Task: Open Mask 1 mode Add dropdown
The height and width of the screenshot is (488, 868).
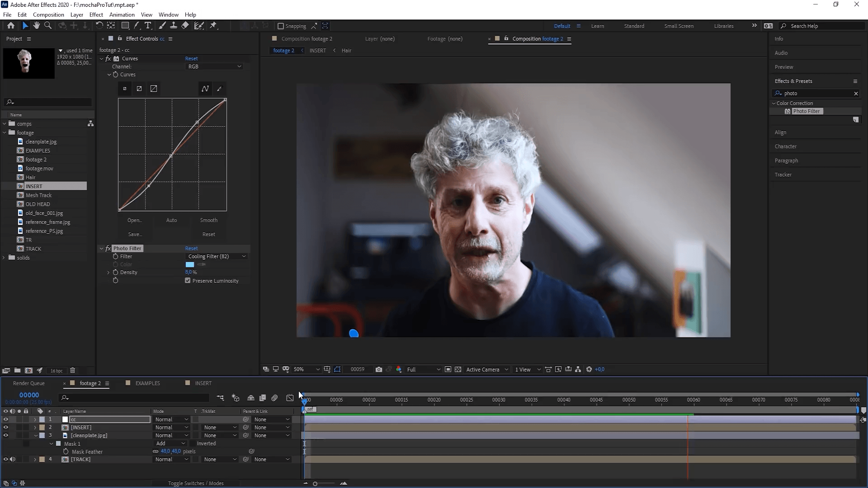Action: (x=170, y=444)
